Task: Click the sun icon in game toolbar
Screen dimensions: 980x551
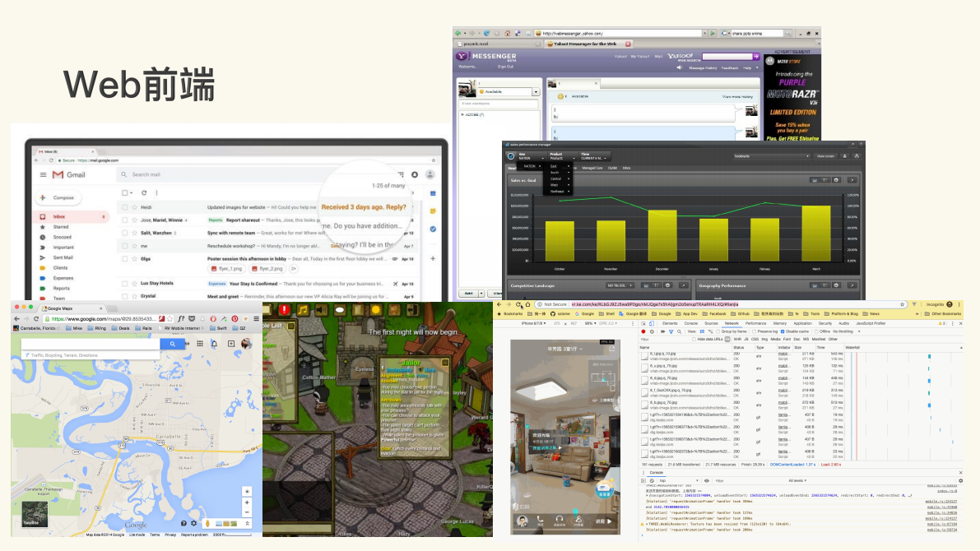Action: point(375,309)
